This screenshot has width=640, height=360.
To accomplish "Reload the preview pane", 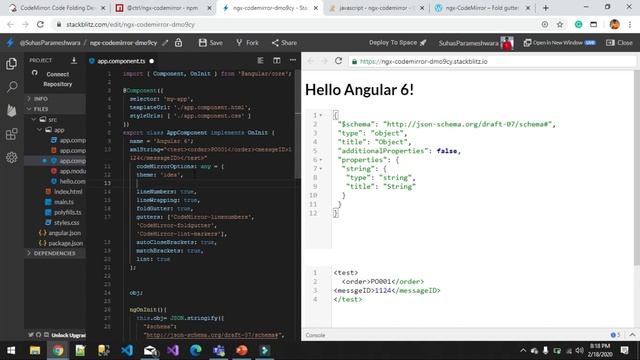I will point(338,61).
